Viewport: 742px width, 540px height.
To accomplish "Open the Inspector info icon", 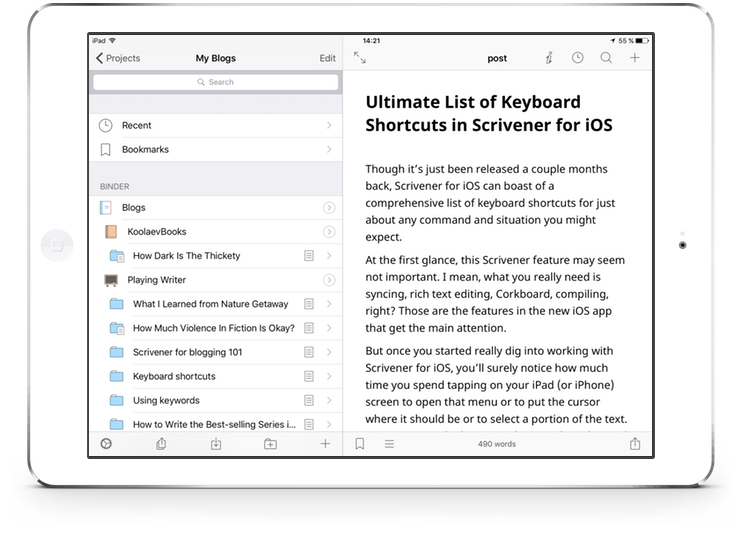I will click(x=549, y=58).
